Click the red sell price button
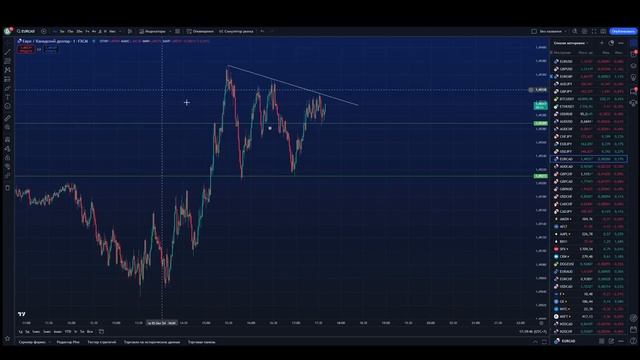 tap(26, 49)
